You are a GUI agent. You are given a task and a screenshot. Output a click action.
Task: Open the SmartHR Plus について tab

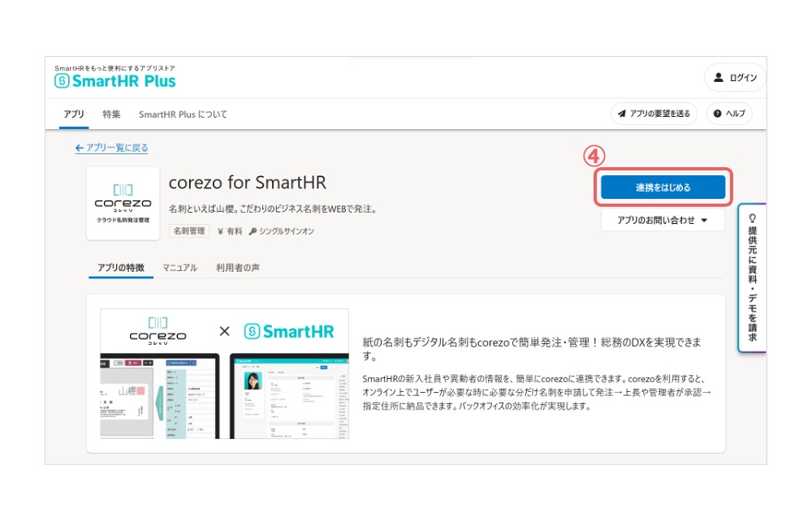(183, 114)
